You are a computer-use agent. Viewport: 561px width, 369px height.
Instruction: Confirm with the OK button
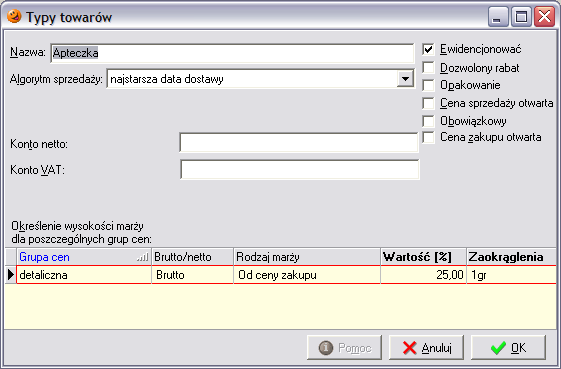pos(508,348)
